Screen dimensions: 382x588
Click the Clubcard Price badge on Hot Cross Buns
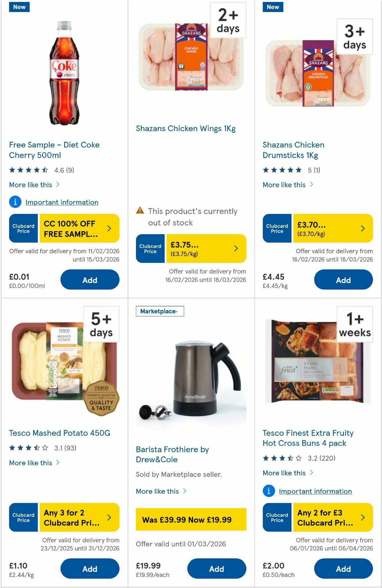[x=277, y=517]
